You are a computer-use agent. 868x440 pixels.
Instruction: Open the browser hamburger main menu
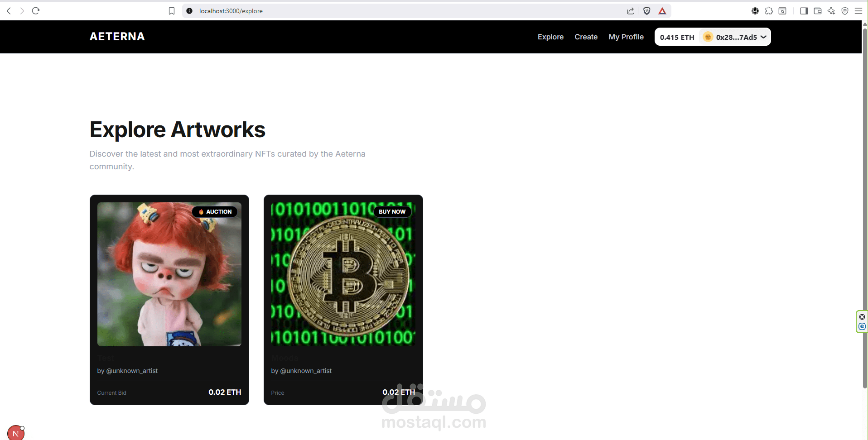pyautogui.click(x=858, y=11)
